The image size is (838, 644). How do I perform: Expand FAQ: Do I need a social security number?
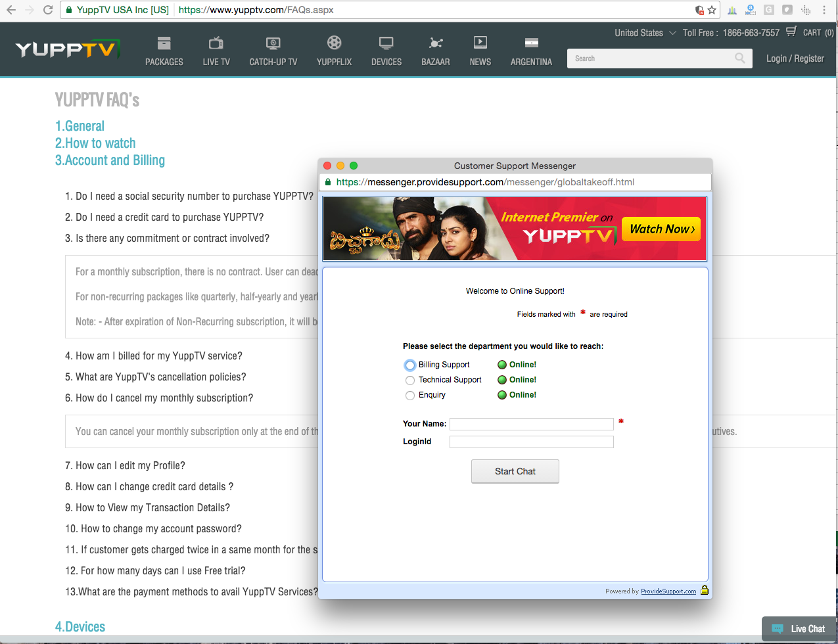189,196
